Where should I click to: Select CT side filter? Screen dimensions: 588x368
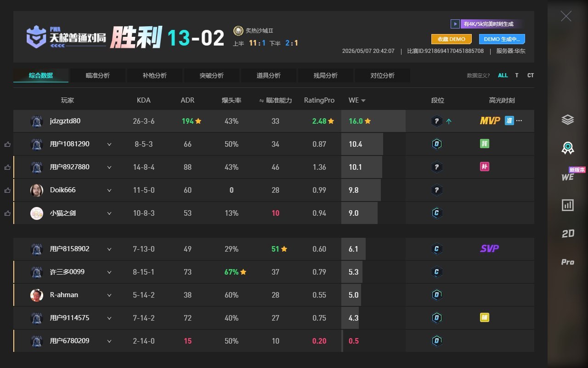coord(531,75)
